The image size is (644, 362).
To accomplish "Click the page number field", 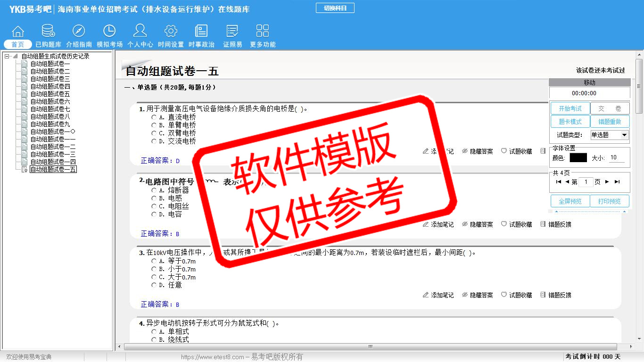I will [586, 182].
